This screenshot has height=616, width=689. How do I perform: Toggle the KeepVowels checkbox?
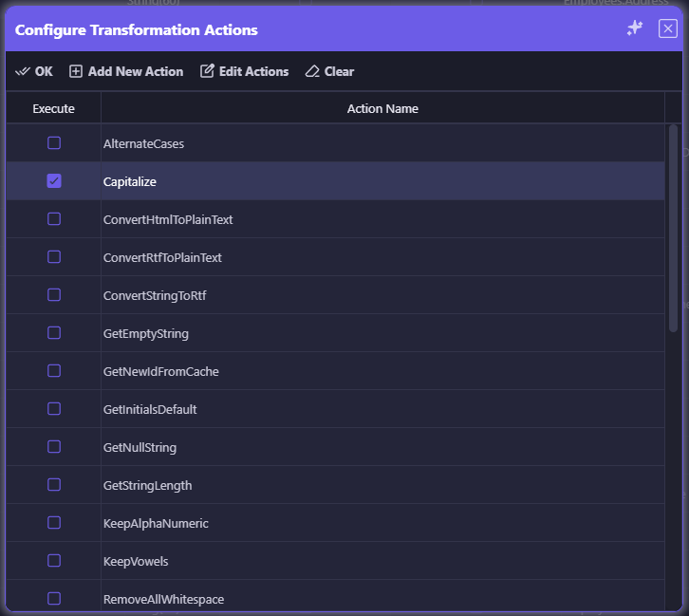(x=54, y=561)
